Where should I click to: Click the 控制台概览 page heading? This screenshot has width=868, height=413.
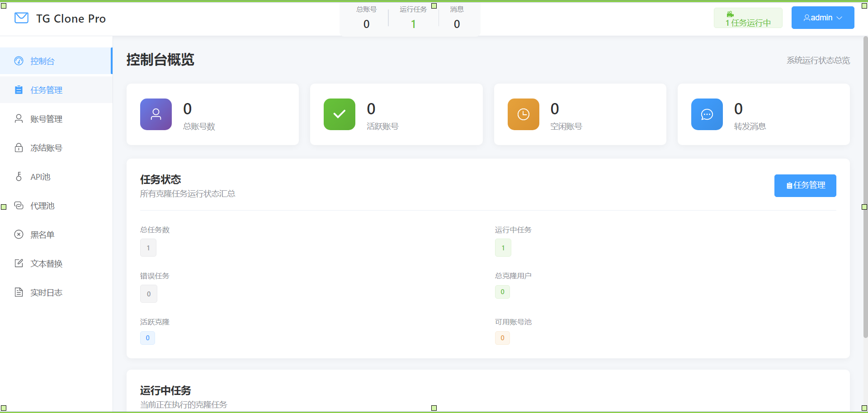[x=160, y=60]
